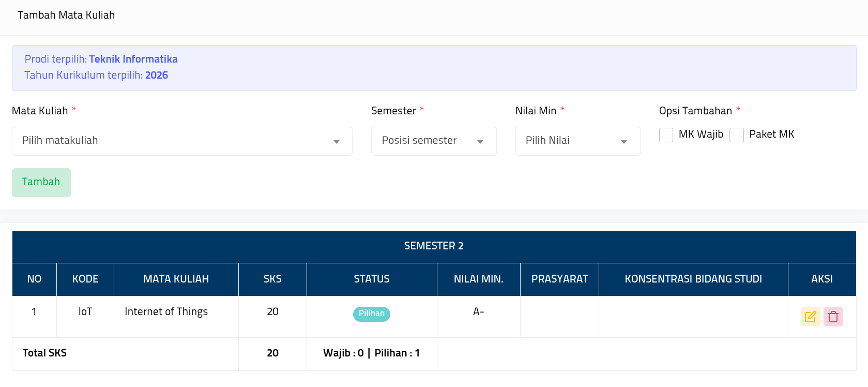Image resolution: width=868 pixels, height=387 pixels.
Task: Open the Pilih Nilai dropdown
Action: (577, 141)
